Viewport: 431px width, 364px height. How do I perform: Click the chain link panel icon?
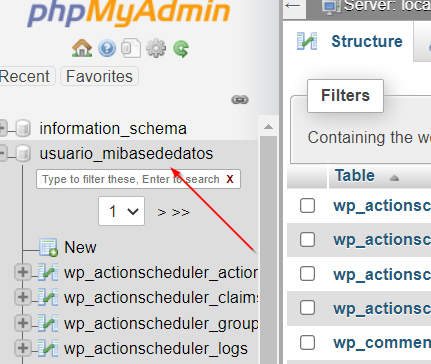tap(240, 100)
